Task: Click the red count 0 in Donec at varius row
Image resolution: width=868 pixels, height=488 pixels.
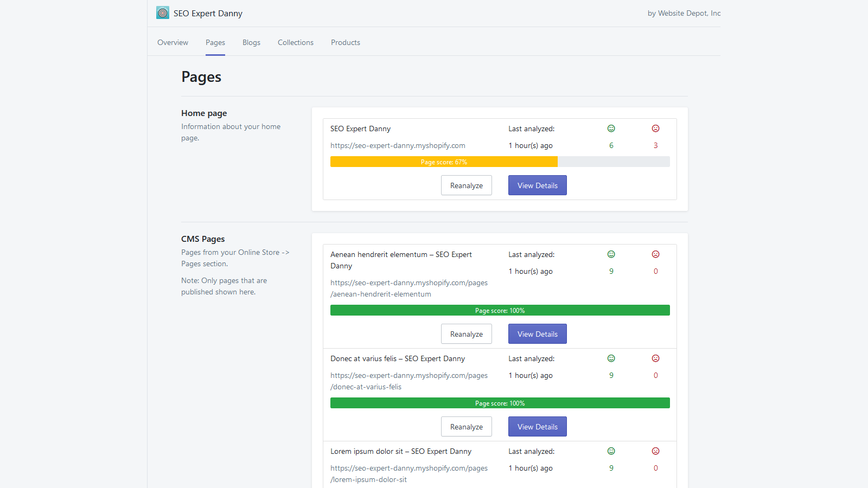Action: click(656, 375)
